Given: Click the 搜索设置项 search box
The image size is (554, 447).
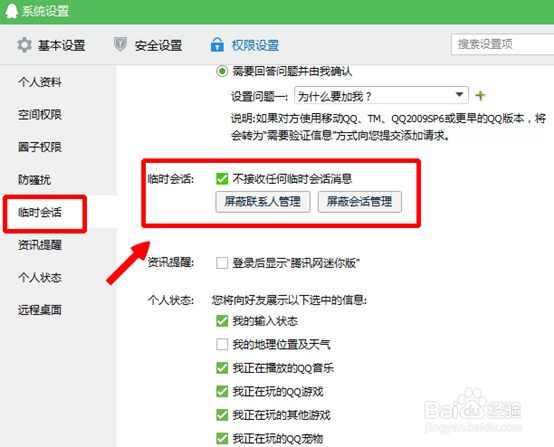Looking at the screenshot, I should [x=502, y=44].
